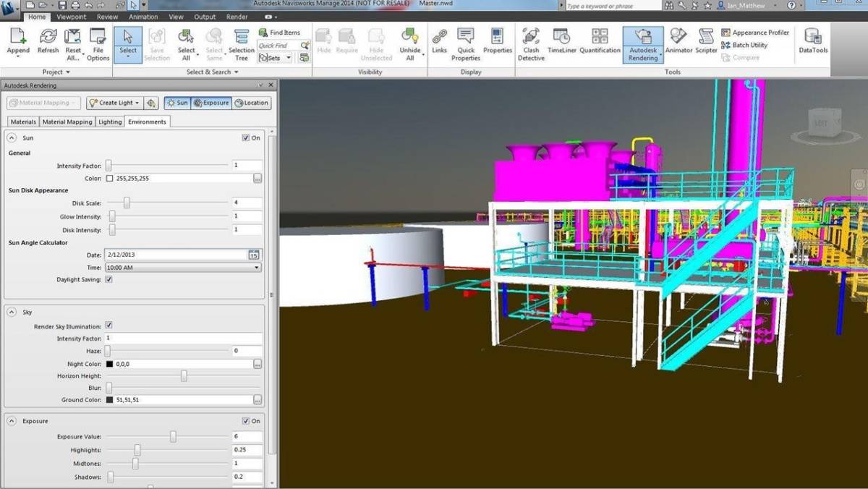Screen dimensions: 868x489
Task: Collapse the Sun section
Action: (x=12, y=137)
